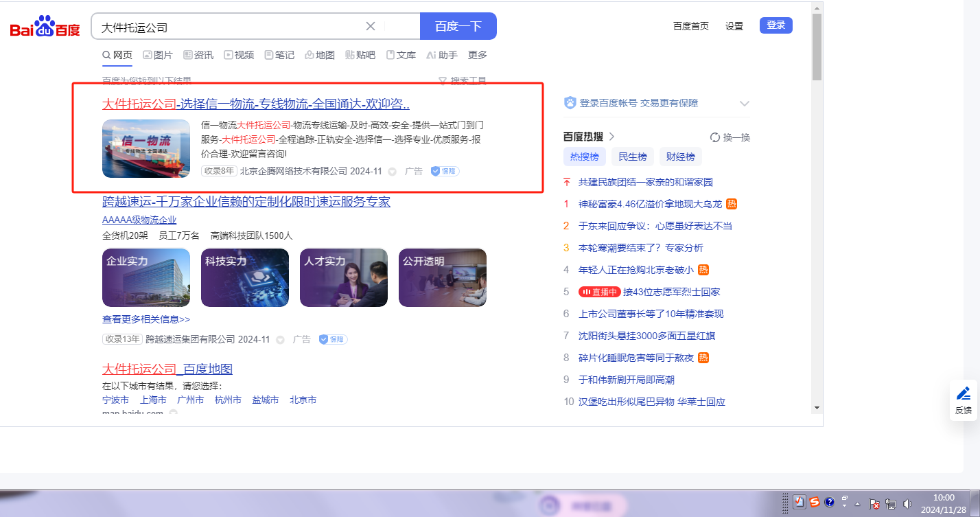Image resolution: width=980 pixels, height=517 pixels.
Task: Click the 登录 button
Action: coord(775,25)
